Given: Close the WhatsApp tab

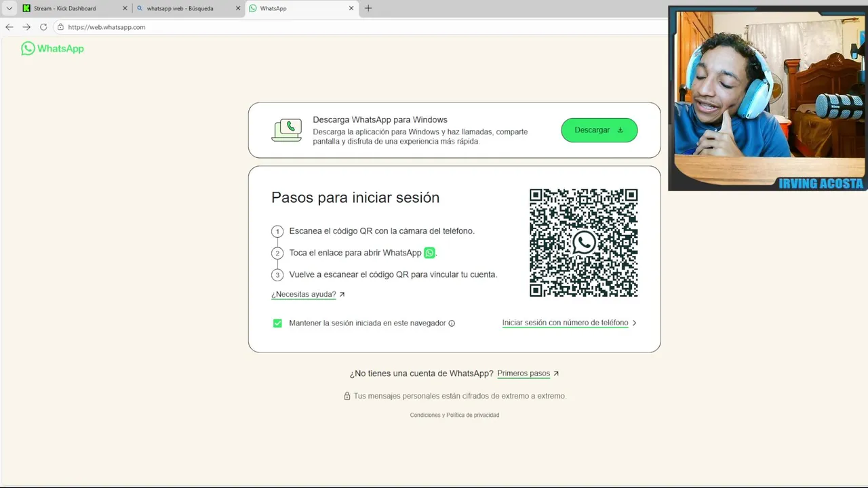Looking at the screenshot, I should 351,8.
